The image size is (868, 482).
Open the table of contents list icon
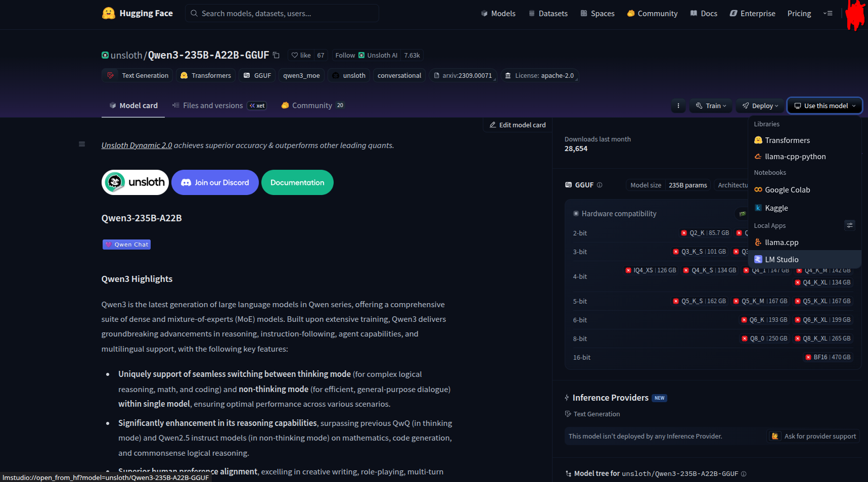click(x=82, y=144)
